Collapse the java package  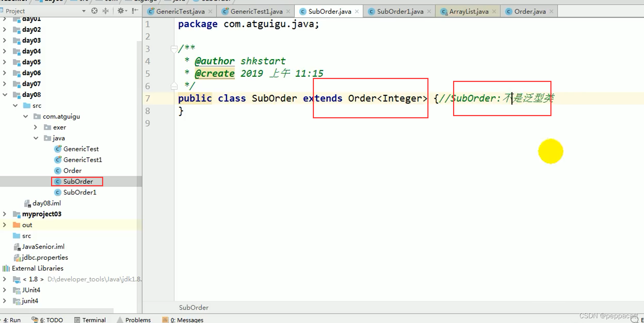click(36, 138)
